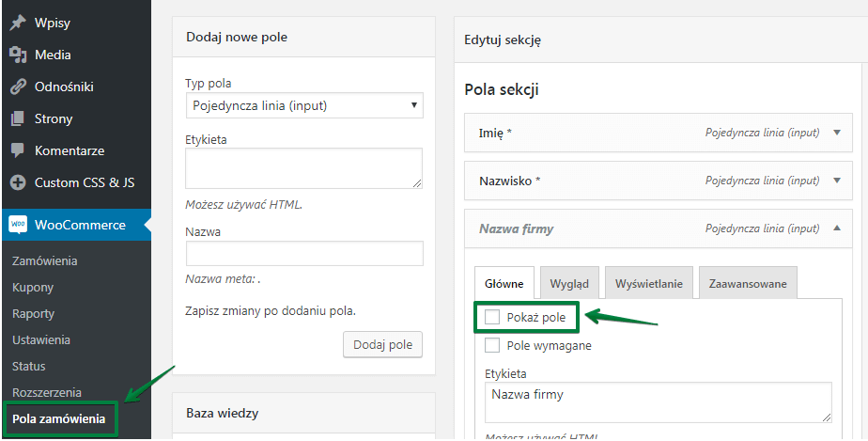The width and height of the screenshot is (868, 441).
Task: Click the Komentarze speech bubble icon
Action: coord(17,150)
